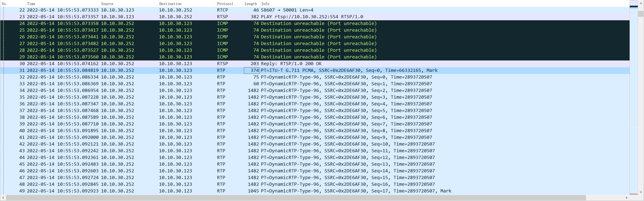
Task: Click the vertical scrollbar up arrow
Action: tap(641, 3)
